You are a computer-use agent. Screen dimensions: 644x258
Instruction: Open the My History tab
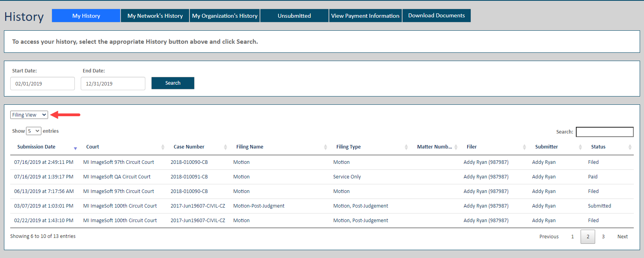86,16
